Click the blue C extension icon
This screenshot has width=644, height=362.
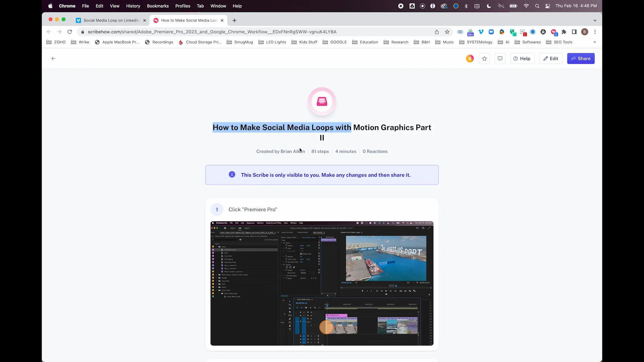pyautogui.click(x=533, y=32)
